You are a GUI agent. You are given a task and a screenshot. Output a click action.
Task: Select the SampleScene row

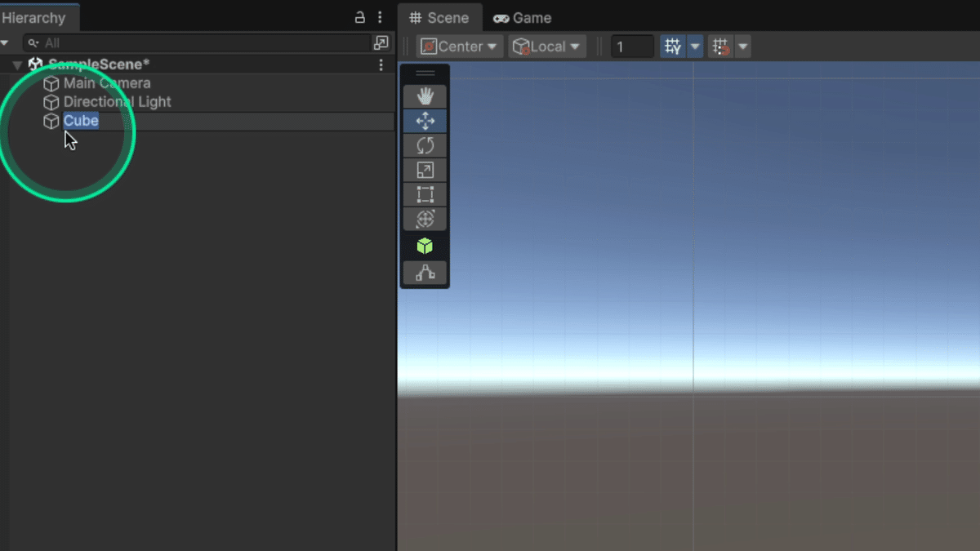198,64
